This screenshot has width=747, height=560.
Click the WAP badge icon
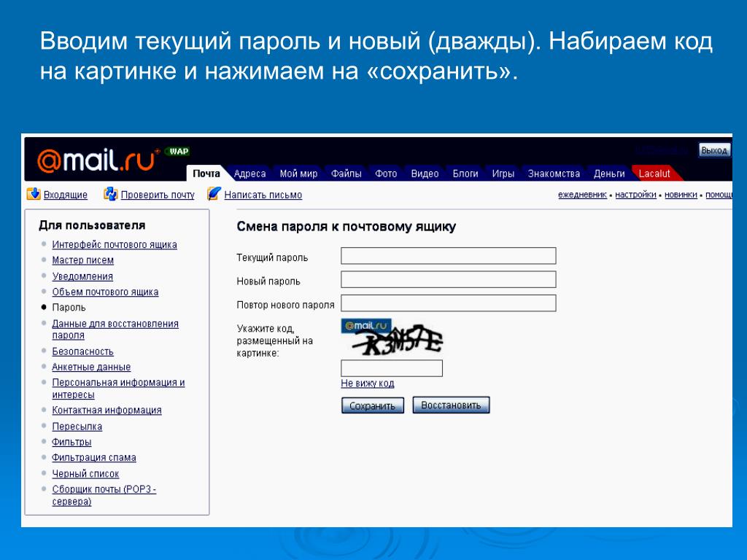178,152
